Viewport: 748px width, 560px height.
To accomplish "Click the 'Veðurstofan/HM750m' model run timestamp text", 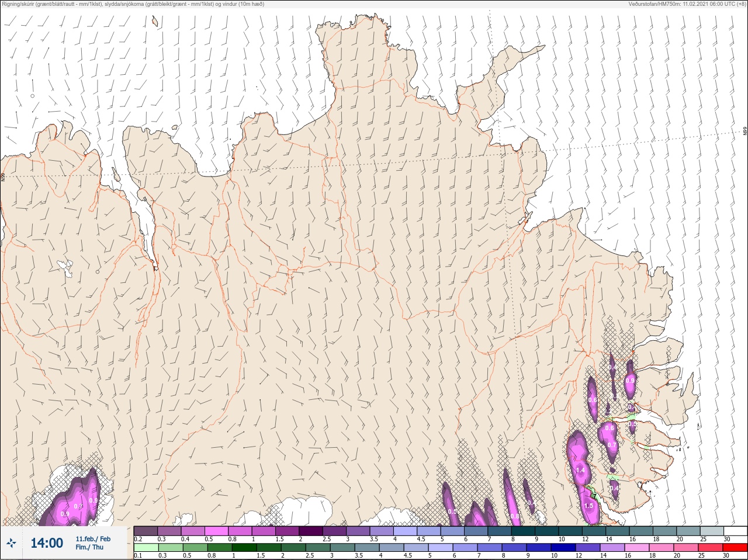I will click(687, 4).
